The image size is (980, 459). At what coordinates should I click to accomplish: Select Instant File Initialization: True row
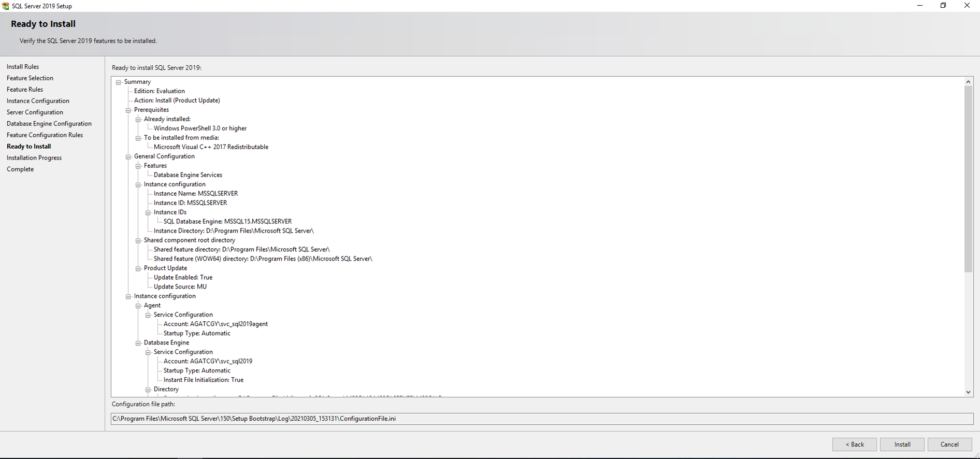203,380
